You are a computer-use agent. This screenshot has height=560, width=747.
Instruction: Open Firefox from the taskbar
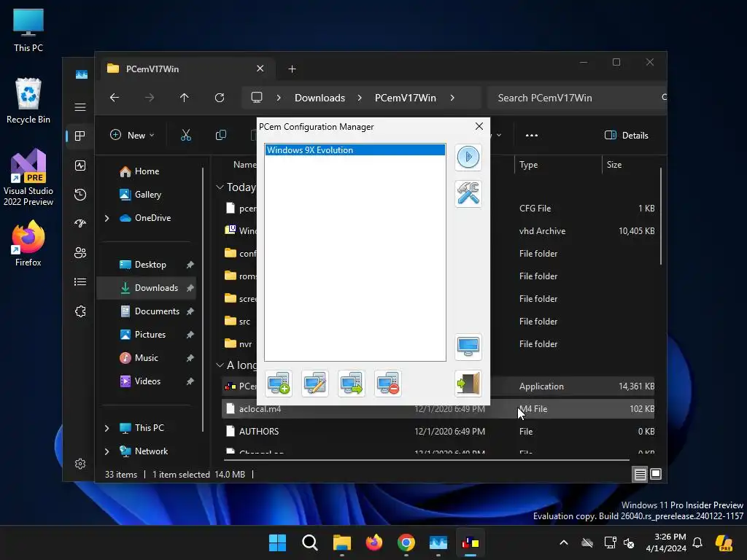[374, 542]
